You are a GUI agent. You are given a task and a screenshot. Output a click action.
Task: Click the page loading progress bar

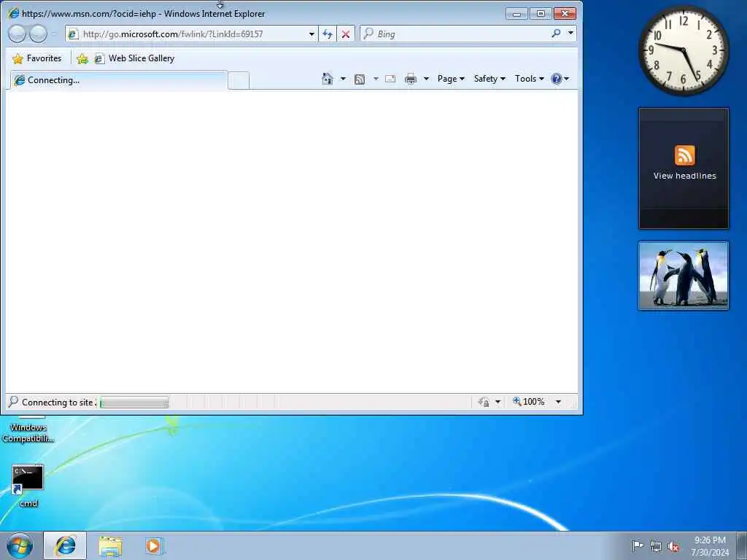pos(134,402)
